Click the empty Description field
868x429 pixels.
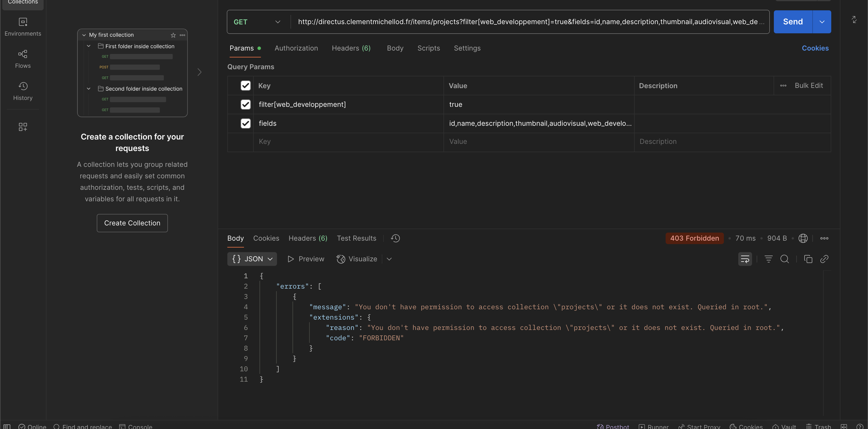[x=733, y=142]
